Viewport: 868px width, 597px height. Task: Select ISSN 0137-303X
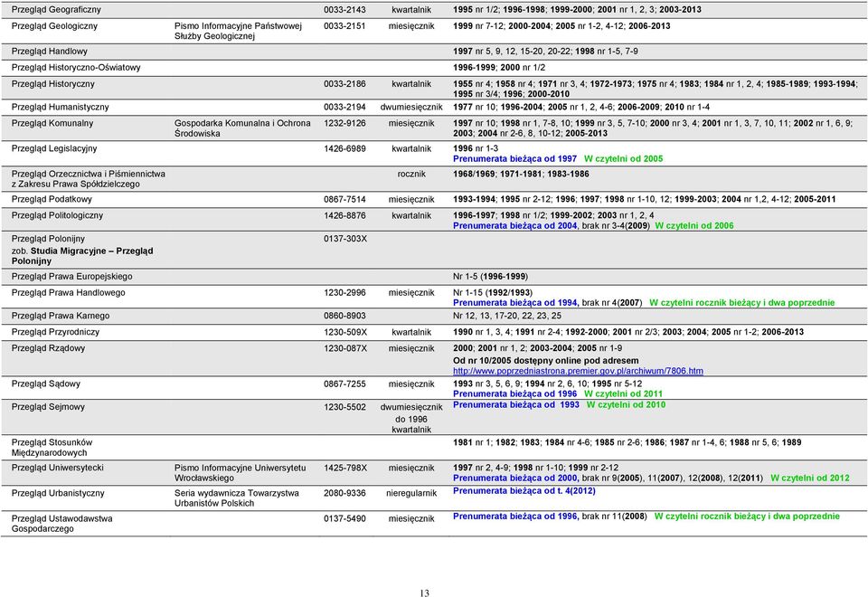(345, 239)
